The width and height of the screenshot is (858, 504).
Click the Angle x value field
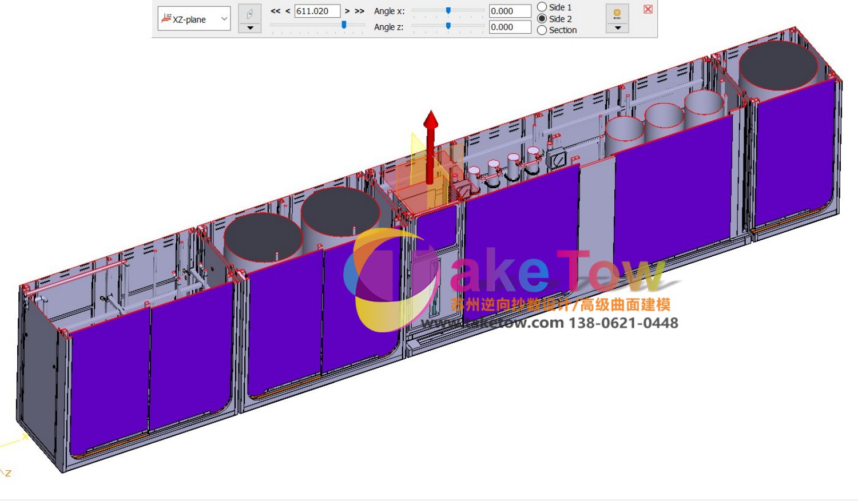tap(510, 11)
